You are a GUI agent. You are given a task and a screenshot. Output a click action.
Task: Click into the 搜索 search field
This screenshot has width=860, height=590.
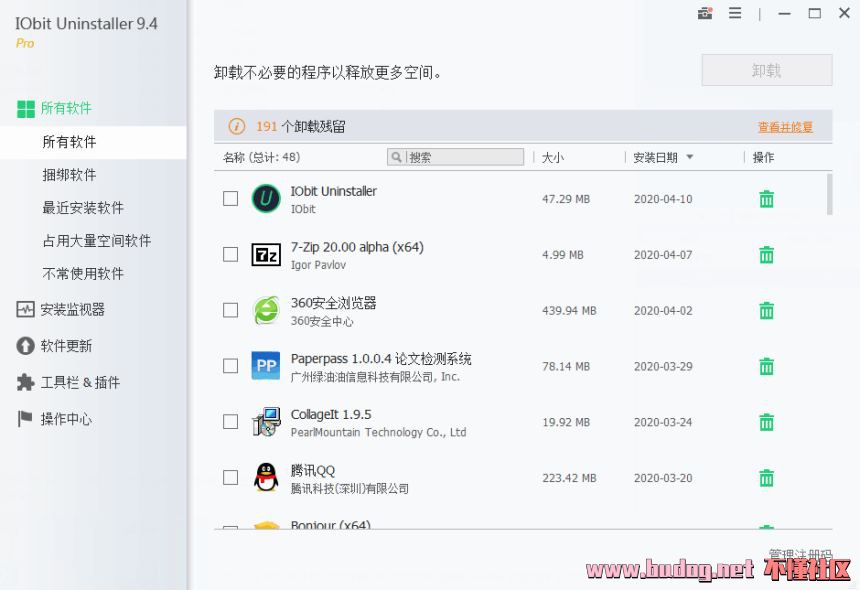click(455, 157)
